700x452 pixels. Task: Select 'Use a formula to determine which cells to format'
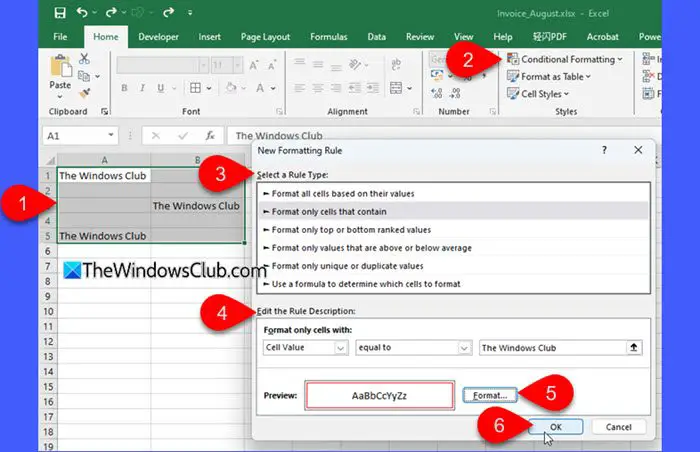[x=453, y=284]
